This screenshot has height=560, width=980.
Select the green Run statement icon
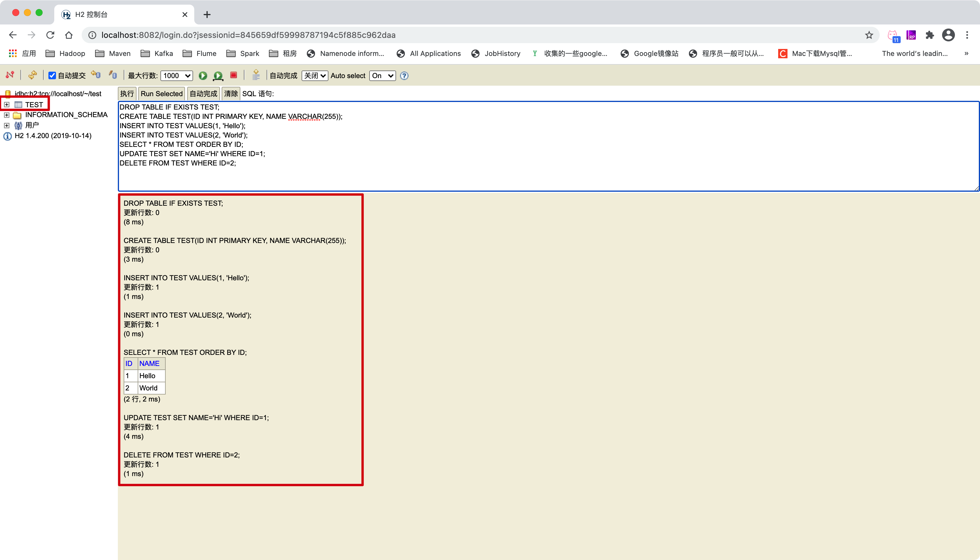pyautogui.click(x=203, y=76)
